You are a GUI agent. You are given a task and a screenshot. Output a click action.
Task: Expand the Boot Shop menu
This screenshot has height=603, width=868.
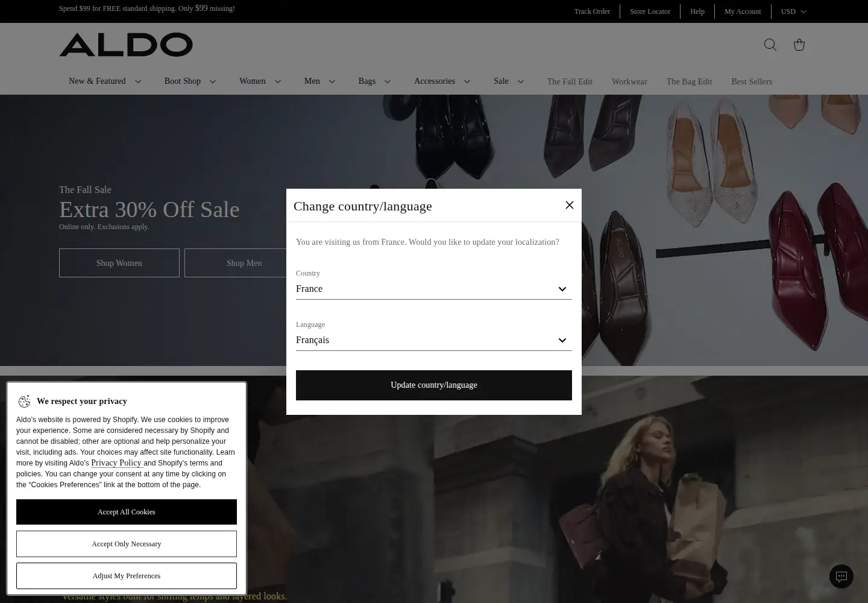(x=190, y=81)
